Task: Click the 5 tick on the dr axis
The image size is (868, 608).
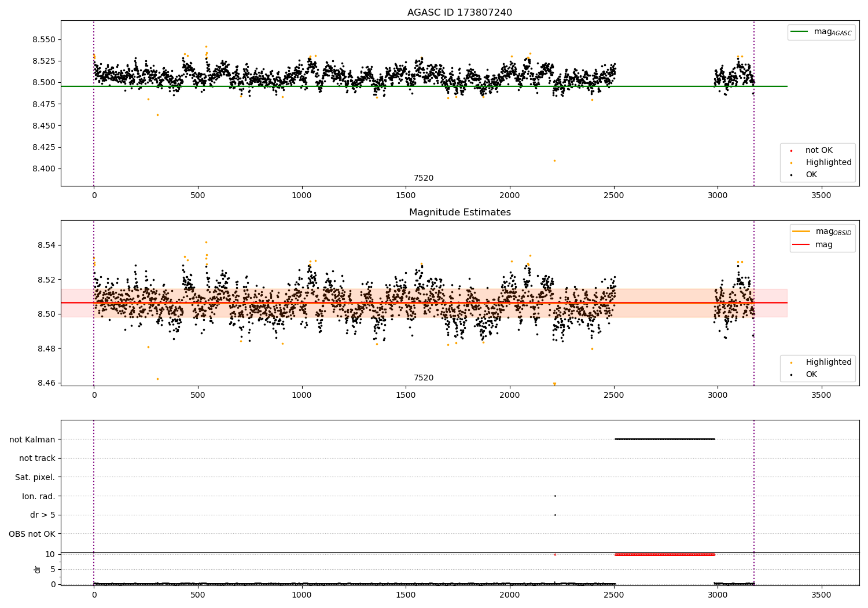Action: 53,570
